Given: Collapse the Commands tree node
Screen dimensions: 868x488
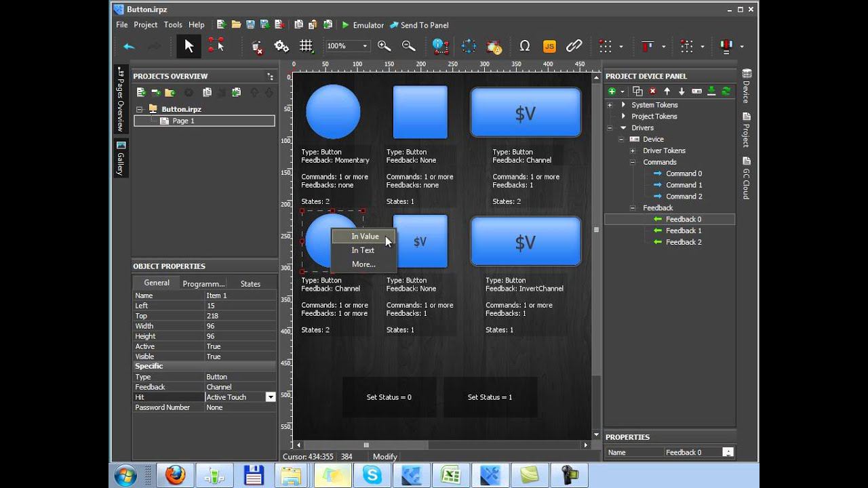Looking at the screenshot, I should pos(632,162).
